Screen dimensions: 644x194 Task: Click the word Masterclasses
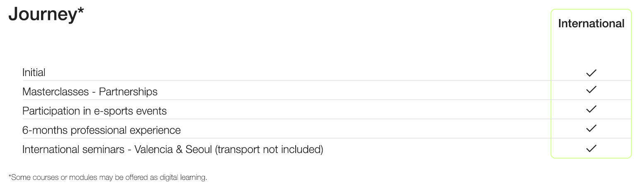[x=56, y=91]
